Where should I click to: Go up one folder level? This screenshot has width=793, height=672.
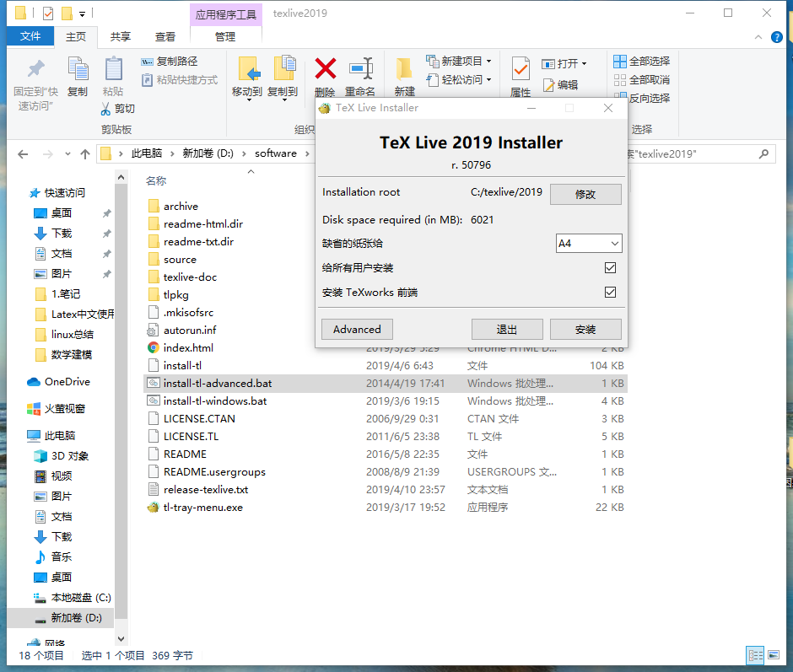click(85, 154)
